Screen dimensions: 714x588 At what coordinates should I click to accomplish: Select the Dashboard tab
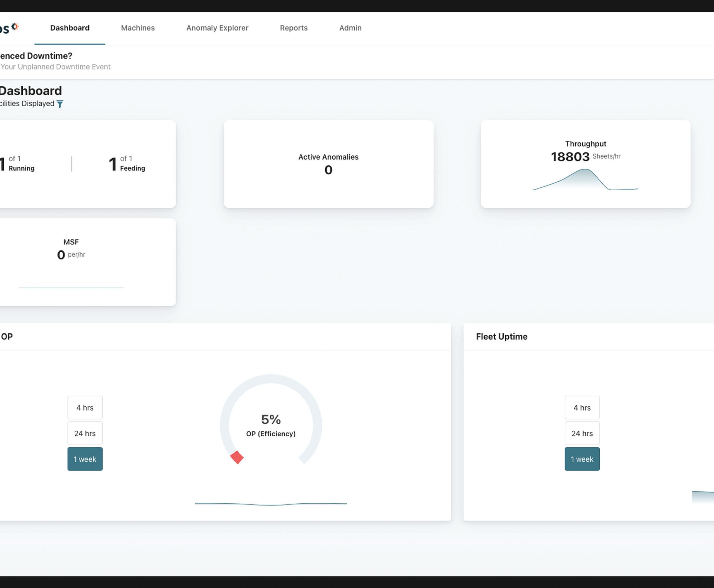click(70, 28)
